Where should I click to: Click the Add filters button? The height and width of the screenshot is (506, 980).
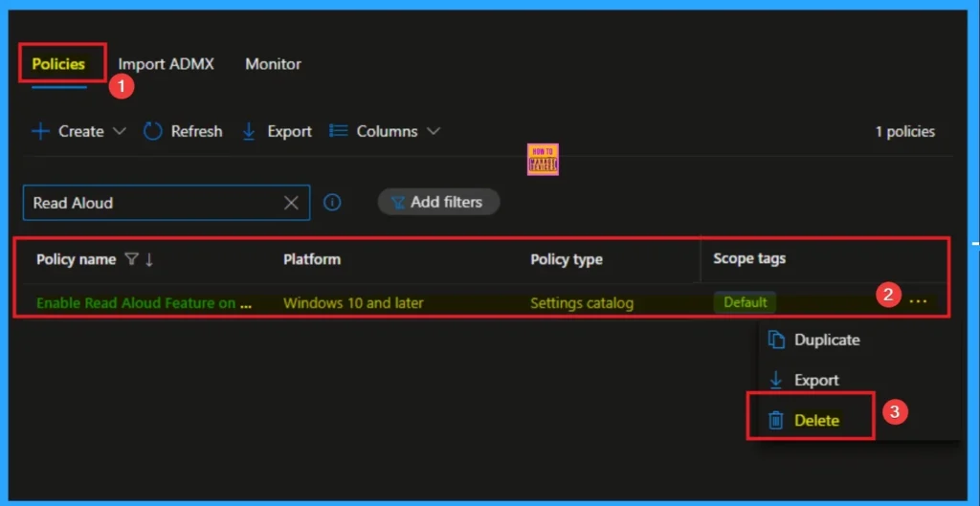click(438, 202)
